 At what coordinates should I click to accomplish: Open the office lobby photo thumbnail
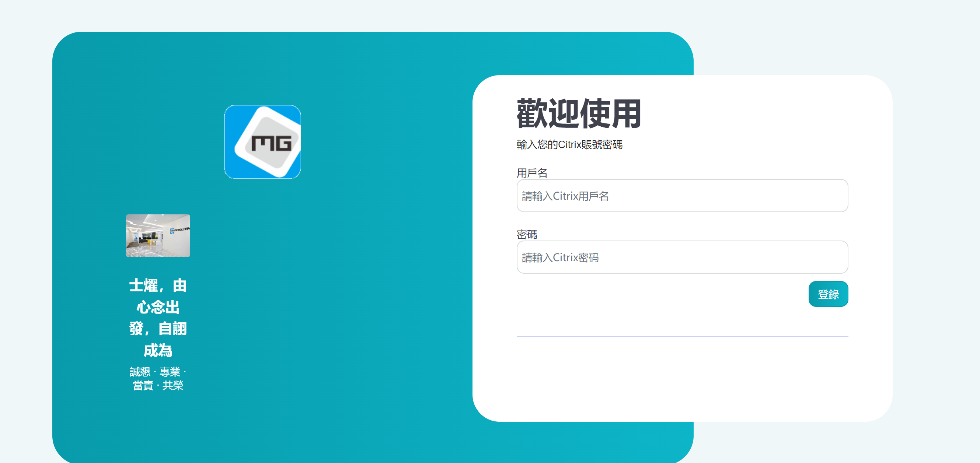[x=157, y=236]
